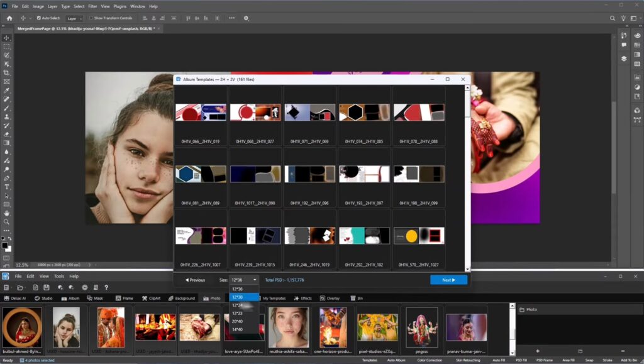Choose 12*23 from the size list

click(x=244, y=313)
